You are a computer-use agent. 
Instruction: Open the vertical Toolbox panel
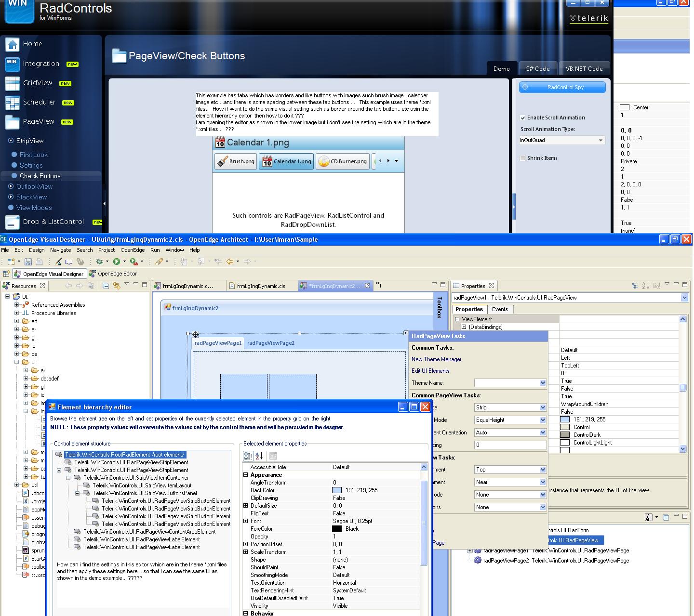click(439, 307)
